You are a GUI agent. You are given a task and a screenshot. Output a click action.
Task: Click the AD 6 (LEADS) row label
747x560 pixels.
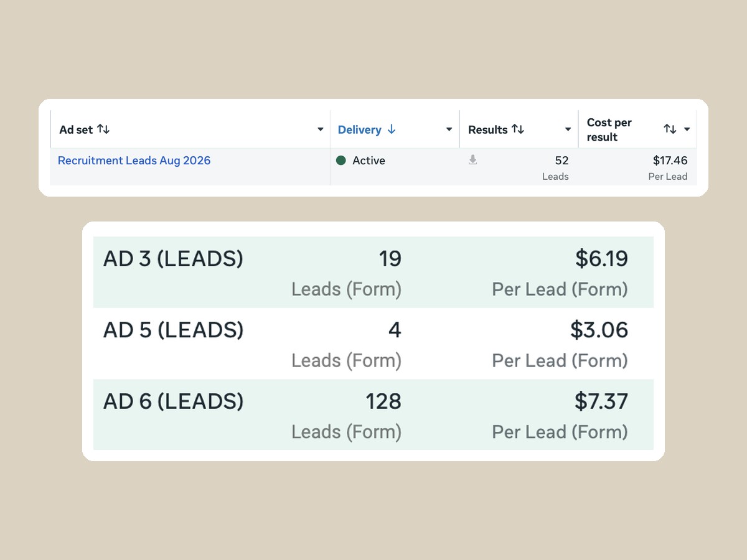173,401
